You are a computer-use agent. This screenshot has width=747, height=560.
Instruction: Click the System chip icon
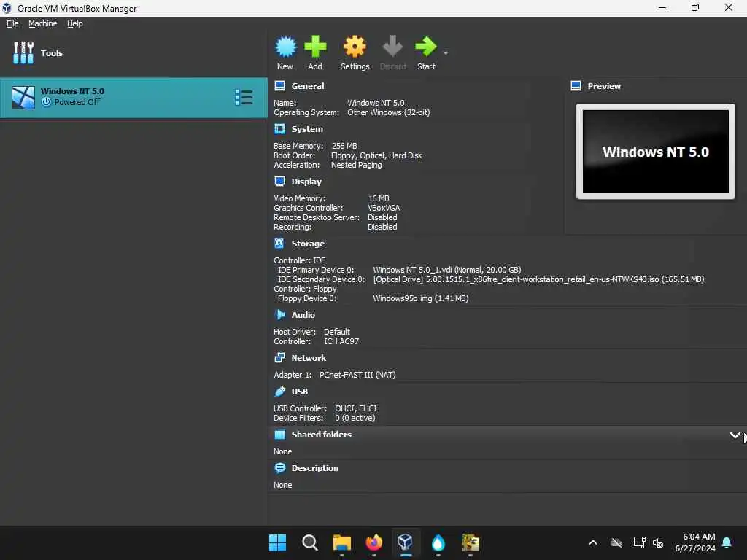(x=279, y=128)
